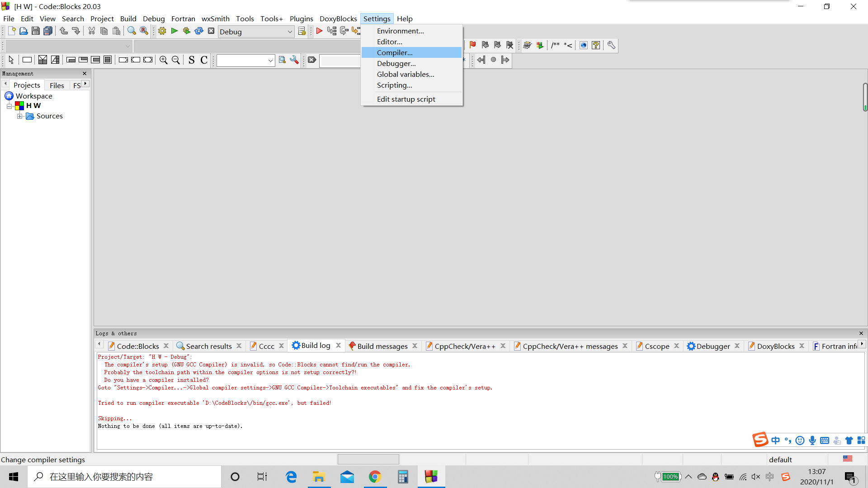
Task: Show more log tabs via right arrow
Action: [x=862, y=344]
